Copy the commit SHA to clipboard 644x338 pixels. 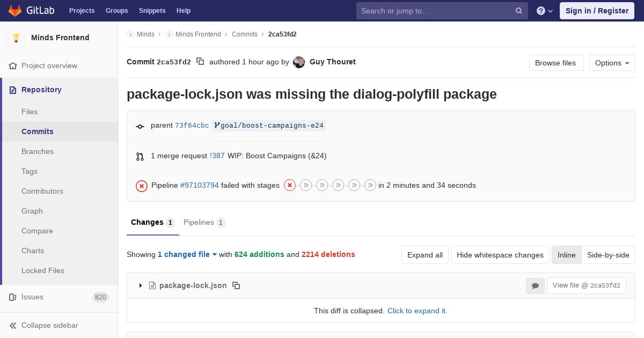(200, 62)
